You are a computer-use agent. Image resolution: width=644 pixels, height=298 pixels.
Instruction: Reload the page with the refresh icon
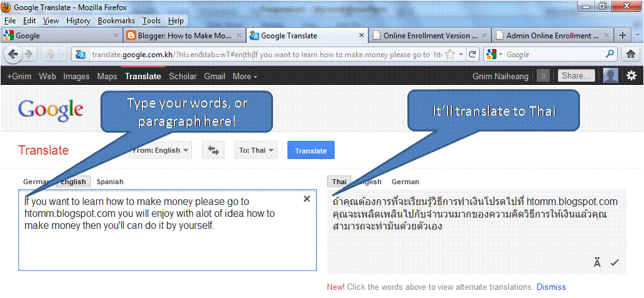point(472,54)
